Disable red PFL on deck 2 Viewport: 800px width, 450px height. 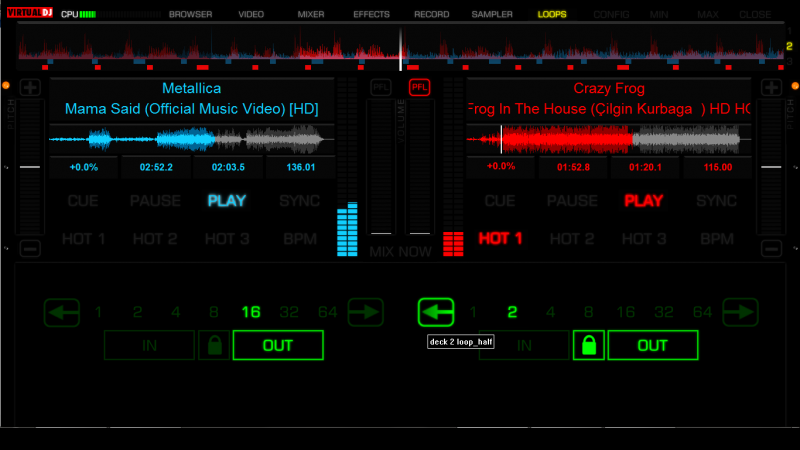419,87
